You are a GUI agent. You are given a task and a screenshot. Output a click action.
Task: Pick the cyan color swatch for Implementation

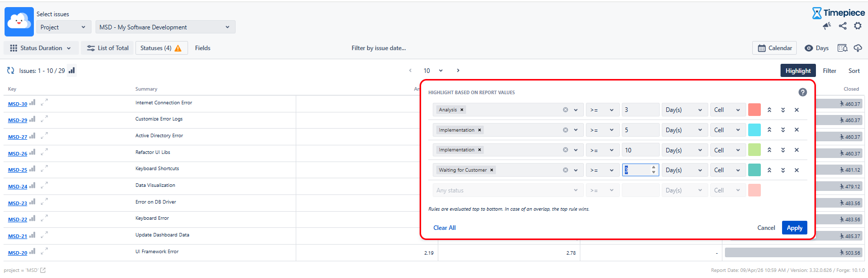[x=754, y=130]
